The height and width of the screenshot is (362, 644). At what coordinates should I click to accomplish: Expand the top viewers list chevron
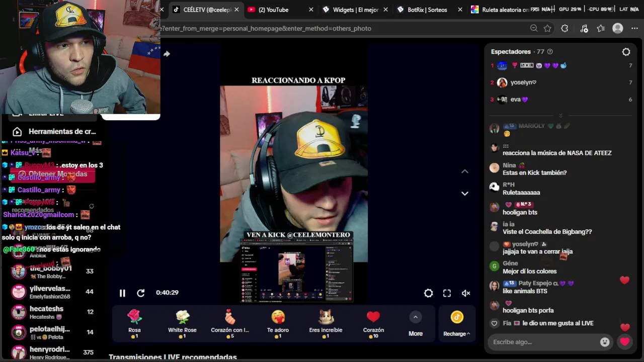click(x=560, y=116)
